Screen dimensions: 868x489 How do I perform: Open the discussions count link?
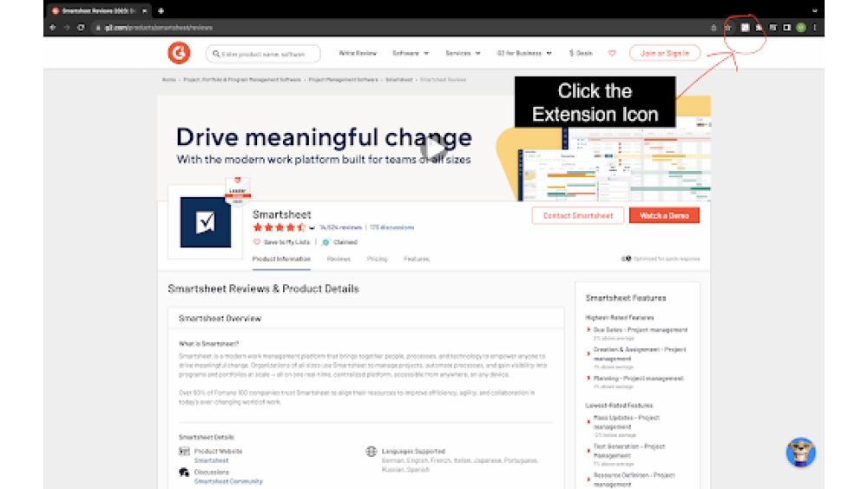point(392,228)
